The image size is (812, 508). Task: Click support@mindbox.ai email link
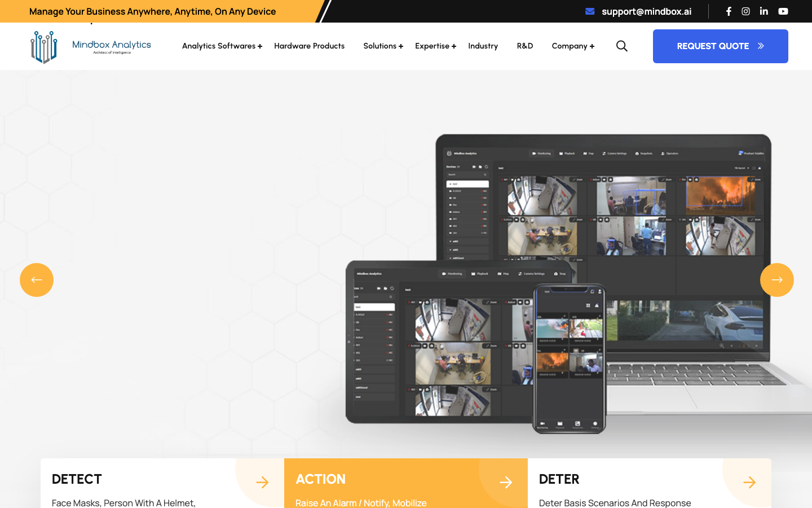[x=646, y=11]
